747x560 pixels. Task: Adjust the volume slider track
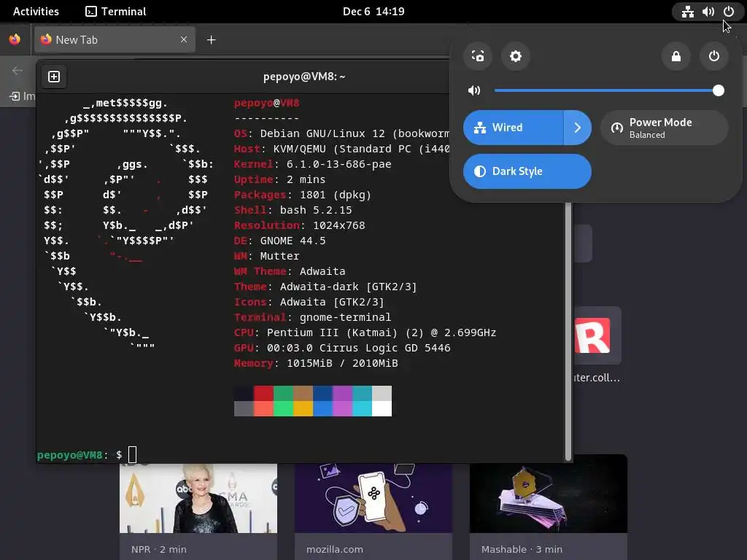point(609,90)
